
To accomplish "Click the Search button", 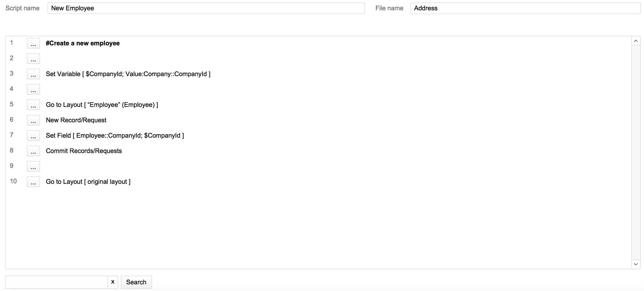I will pos(136,282).
